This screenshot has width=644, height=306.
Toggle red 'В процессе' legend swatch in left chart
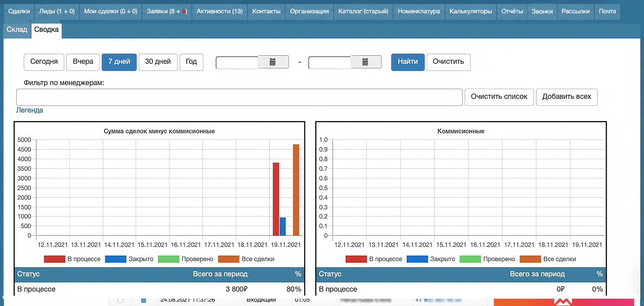(55, 259)
